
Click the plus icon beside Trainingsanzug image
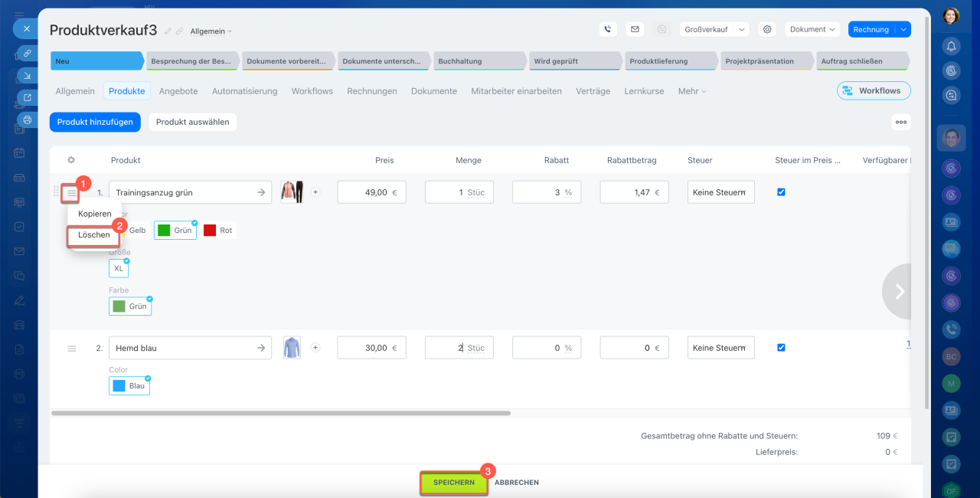(x=315, y=192)
